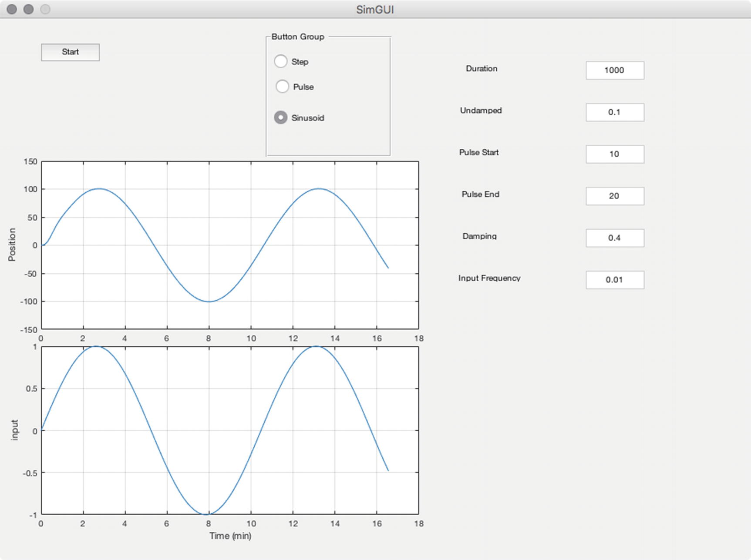Click the Damping field showing 0.4
This screenshot has height=560, width=751.
click(x=614, y=238)
